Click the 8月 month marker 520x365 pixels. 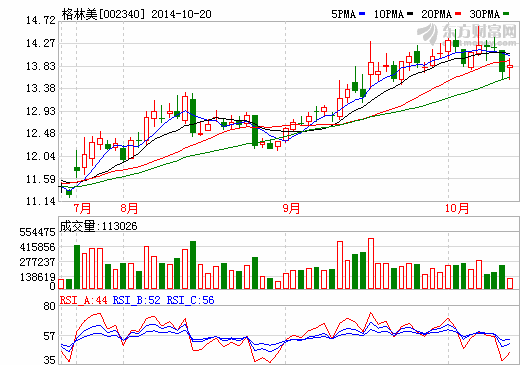click(x=129, y=208)
